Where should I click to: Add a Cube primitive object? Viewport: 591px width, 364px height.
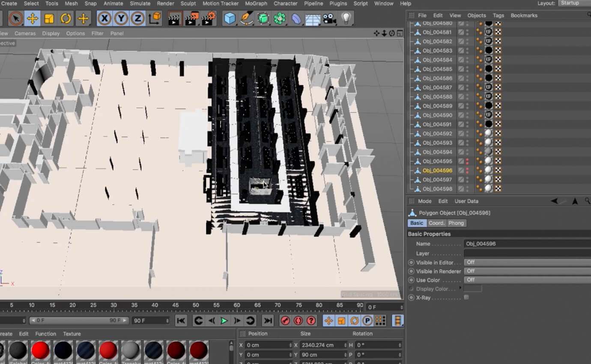[x=230, y=18]
